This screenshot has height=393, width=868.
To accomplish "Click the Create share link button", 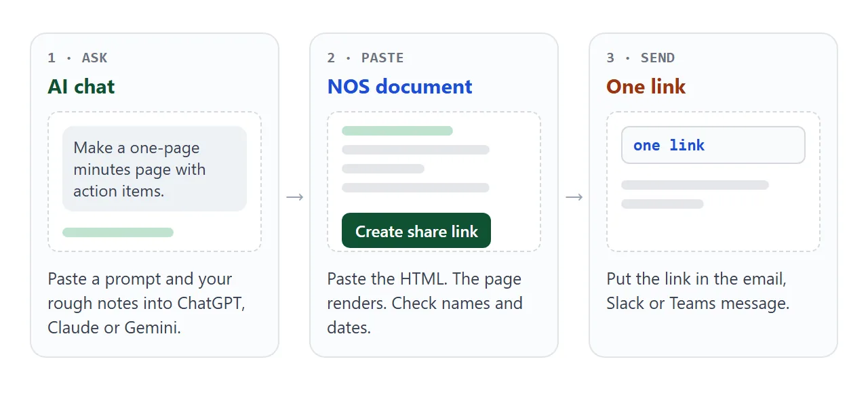I will (416, 231).
